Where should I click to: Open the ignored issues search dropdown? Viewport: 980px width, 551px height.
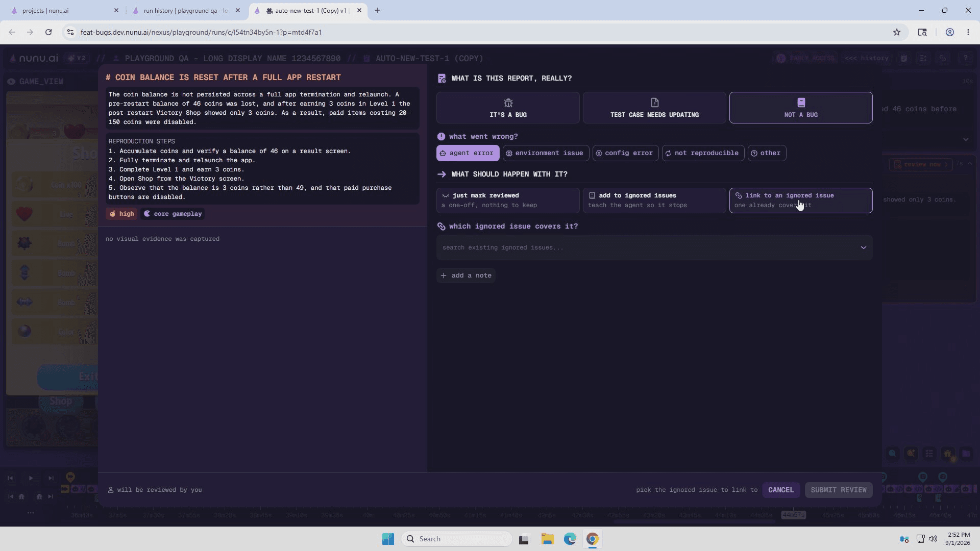(654, 247)
